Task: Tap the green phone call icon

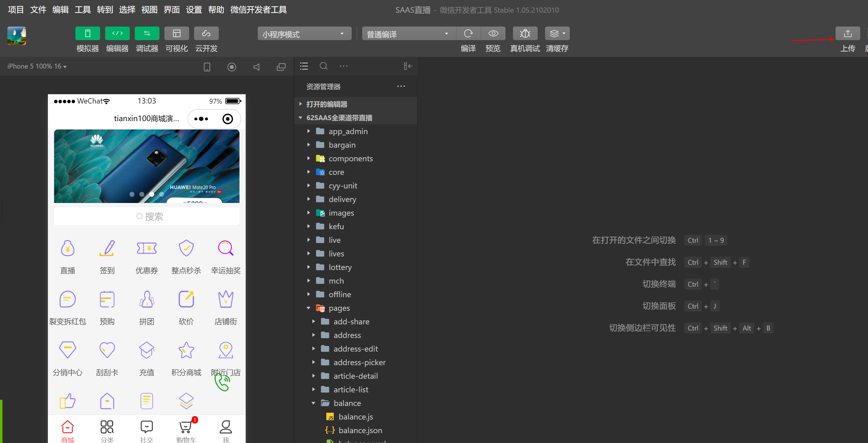Action: tap(222, 382)
